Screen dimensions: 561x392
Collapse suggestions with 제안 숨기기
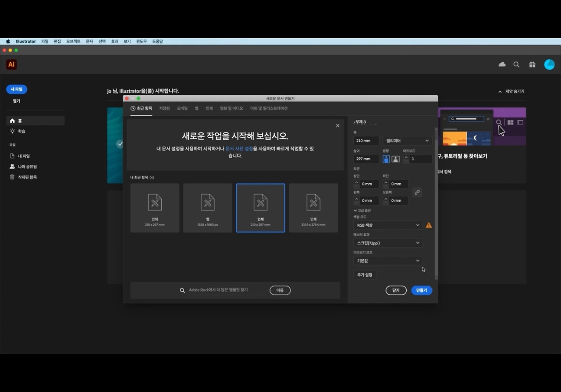point(511,92)
